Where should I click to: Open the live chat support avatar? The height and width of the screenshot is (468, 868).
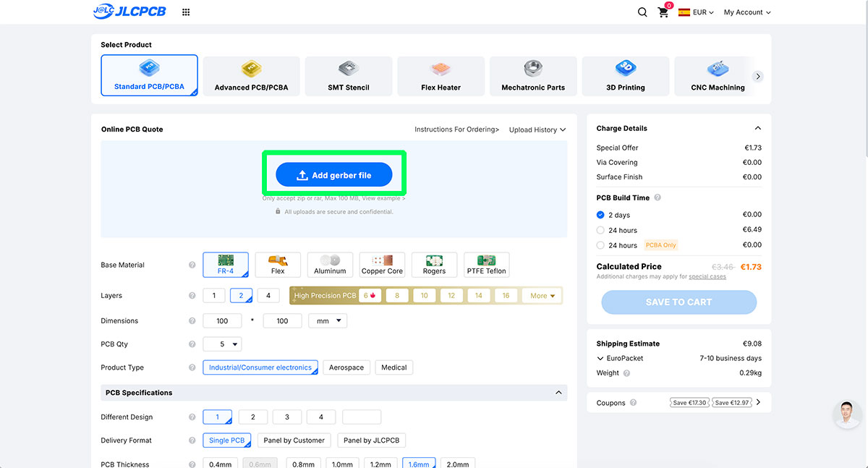click(847, 414)
